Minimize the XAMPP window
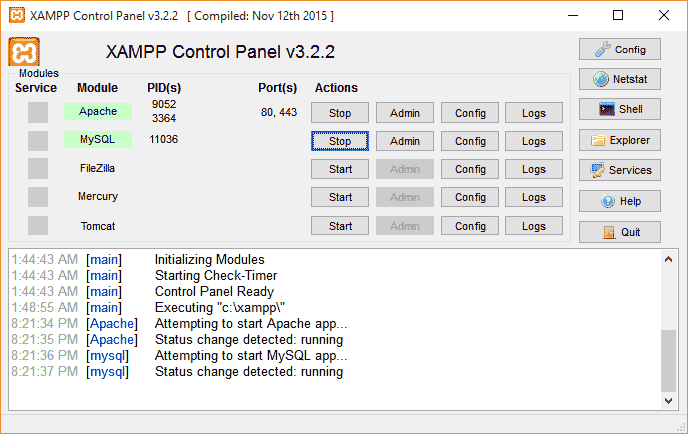Image resolution: width=688 pixels, height=434 pixels. 573,15
